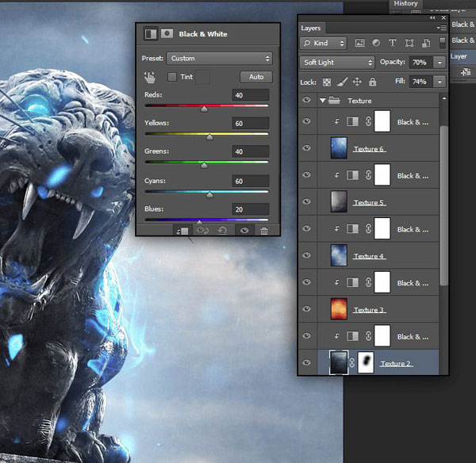
Task: Click the Cyans slider handle
Action: pyautogui.click(x=209, y=195)
